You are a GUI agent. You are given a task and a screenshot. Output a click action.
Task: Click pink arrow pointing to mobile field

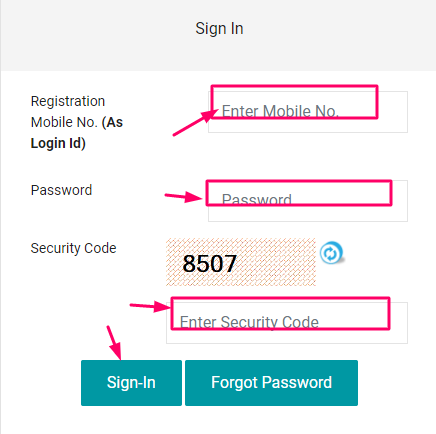point(195,123)
